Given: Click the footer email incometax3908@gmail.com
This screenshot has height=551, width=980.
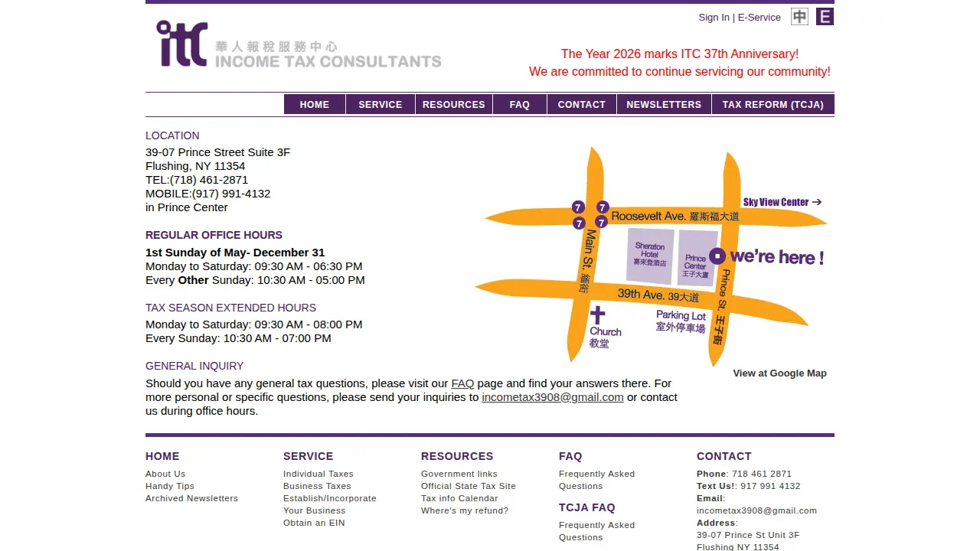Looking at the screenshot, I should (x=756, y=510).
